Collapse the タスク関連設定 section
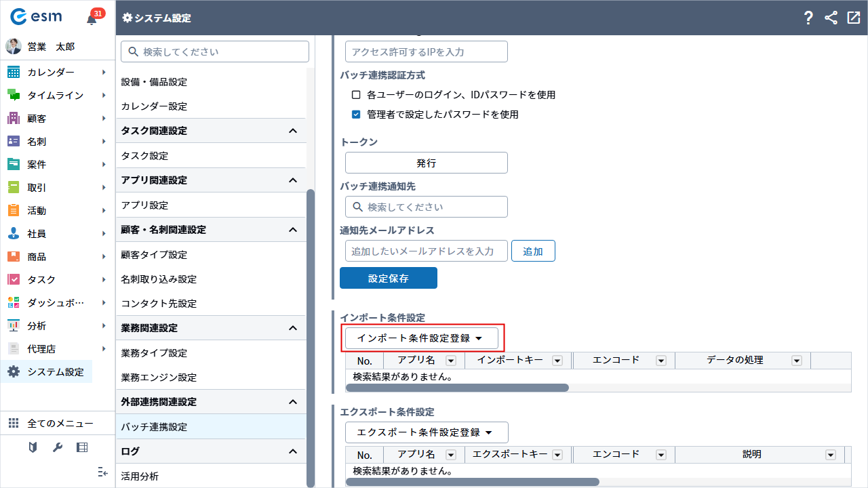Image resolution: width=868 pixels, height=488 pixels. 293,131
